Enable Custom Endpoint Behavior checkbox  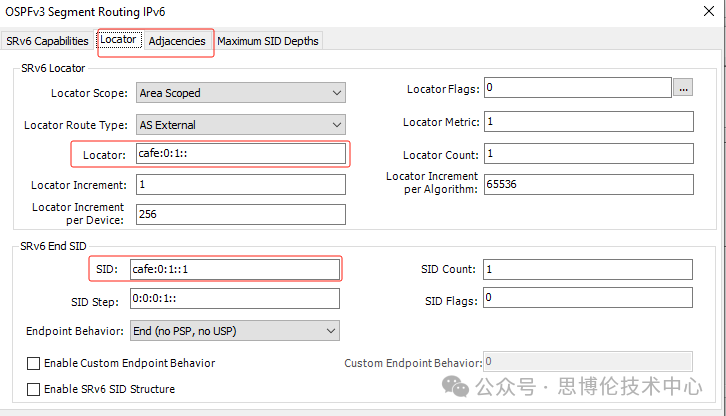34,363
